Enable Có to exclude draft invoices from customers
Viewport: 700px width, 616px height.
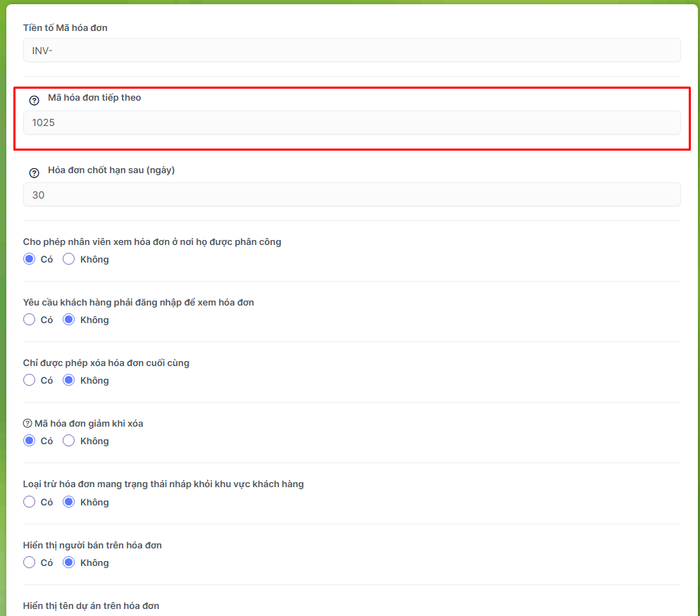(30, 502)
